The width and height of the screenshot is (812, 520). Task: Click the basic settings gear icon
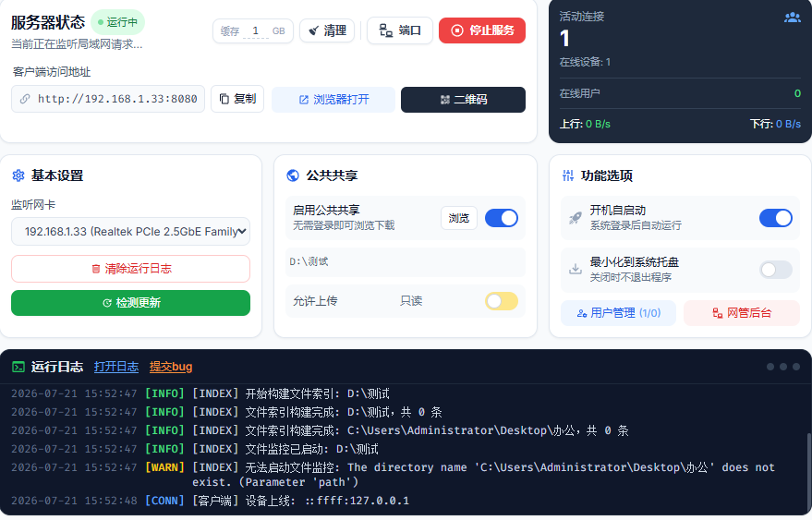pos(18,175)
